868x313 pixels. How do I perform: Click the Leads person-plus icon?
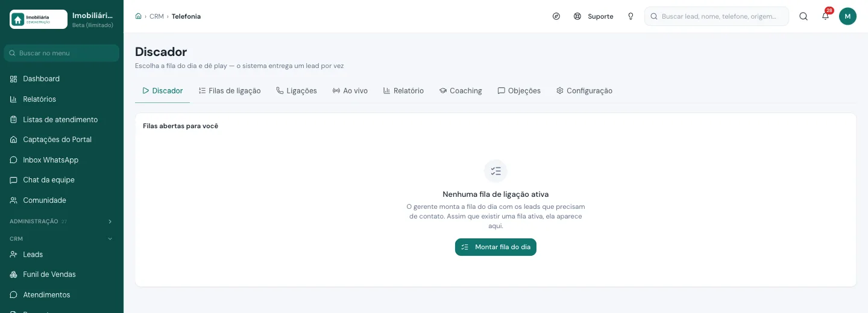[13, 255]
